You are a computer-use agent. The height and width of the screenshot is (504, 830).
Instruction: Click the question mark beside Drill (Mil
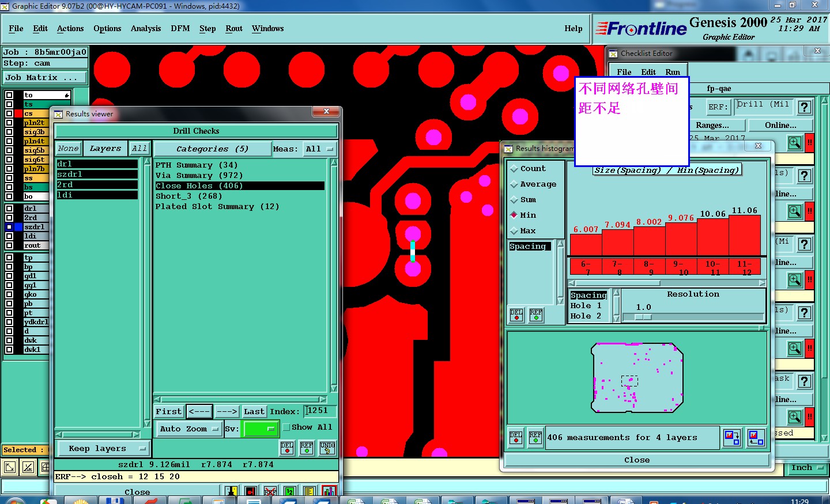pyautogui.click(x=805, y=107)
